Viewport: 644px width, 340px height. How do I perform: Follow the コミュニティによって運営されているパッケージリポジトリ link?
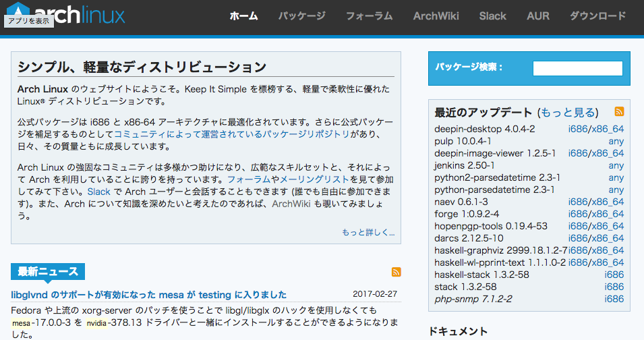tap(232, 134)
